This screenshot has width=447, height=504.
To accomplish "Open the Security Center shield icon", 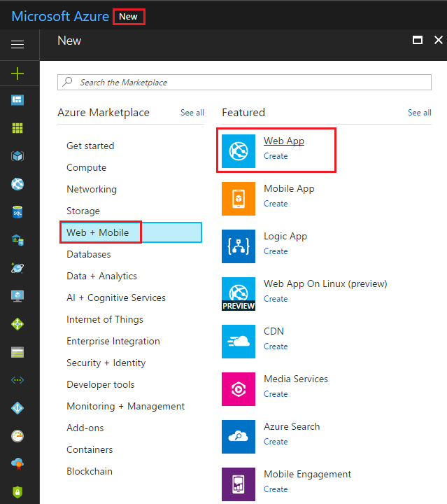I will click(x=17, y=492).
